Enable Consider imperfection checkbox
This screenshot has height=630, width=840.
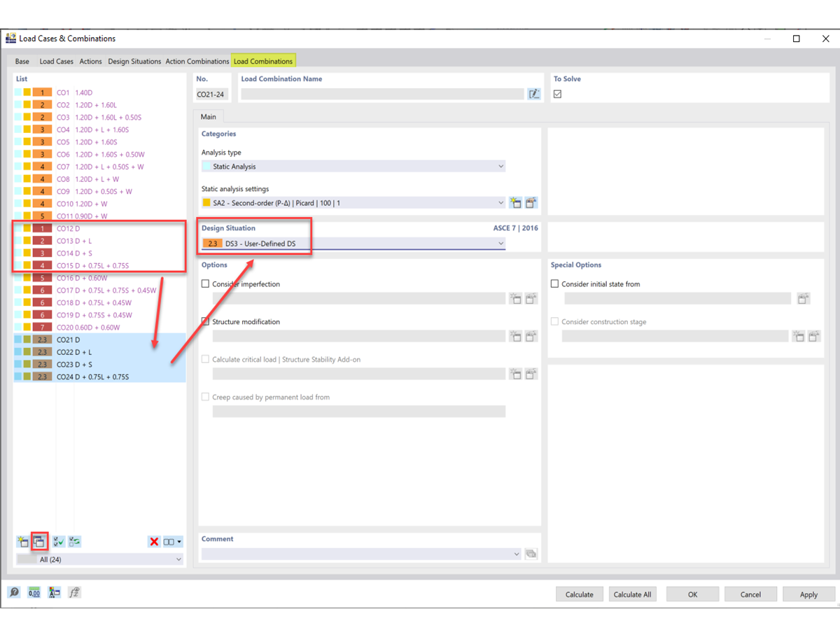[205, 284]
